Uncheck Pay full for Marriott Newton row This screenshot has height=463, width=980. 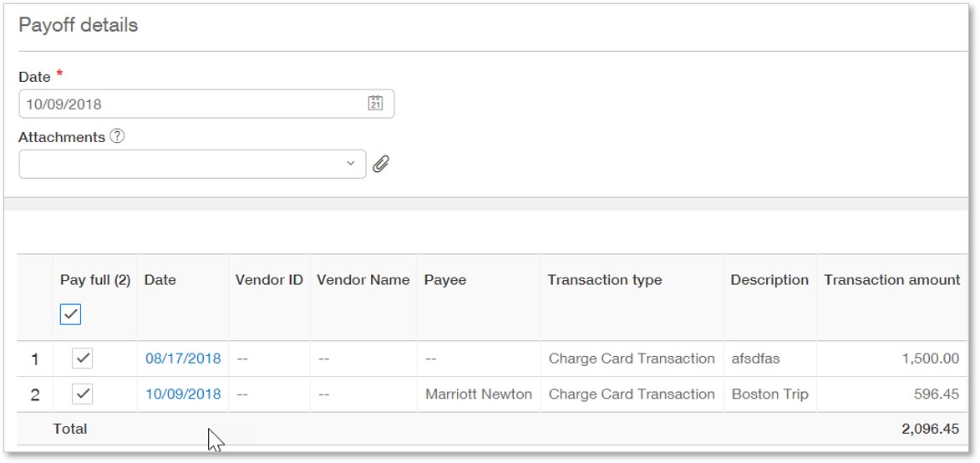pos(82,394)
